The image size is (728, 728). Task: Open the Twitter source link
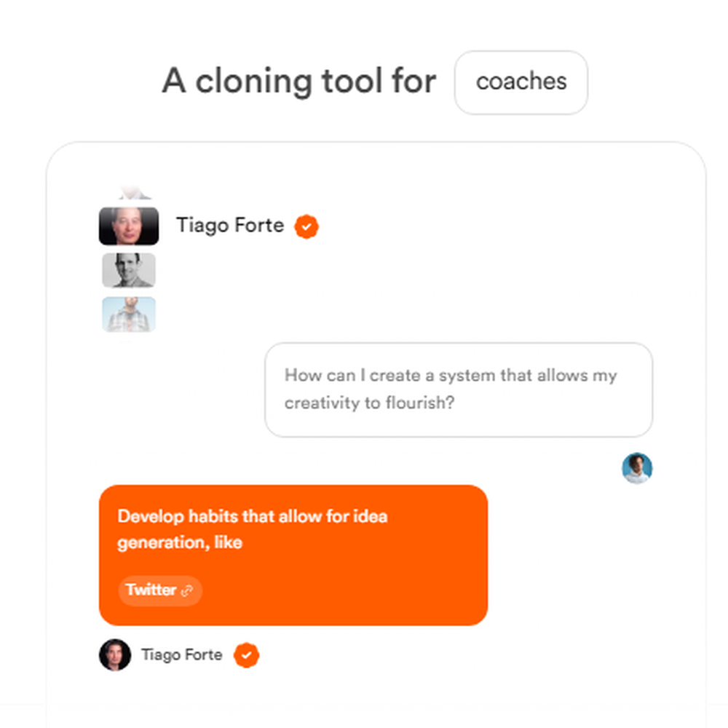159,590
